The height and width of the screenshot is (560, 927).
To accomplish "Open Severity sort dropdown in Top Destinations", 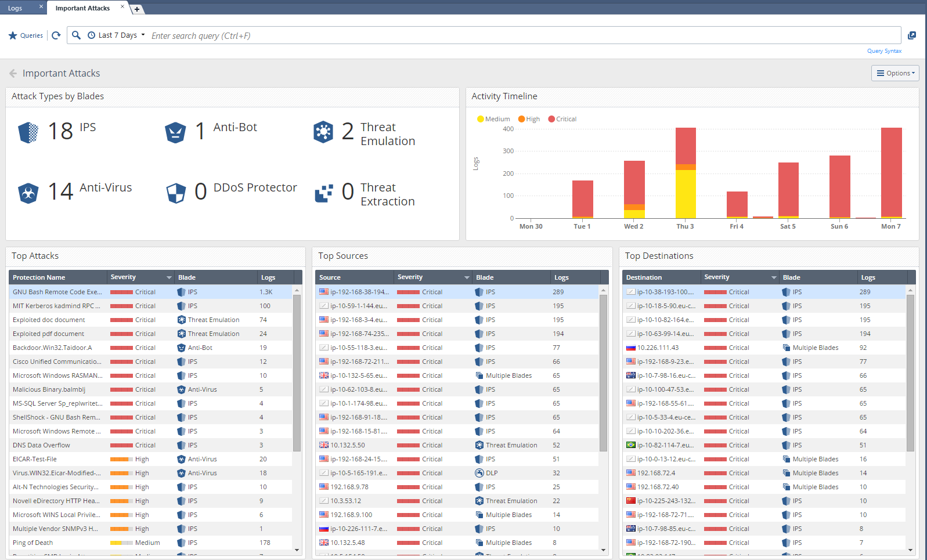I will [x=774, y=277].
